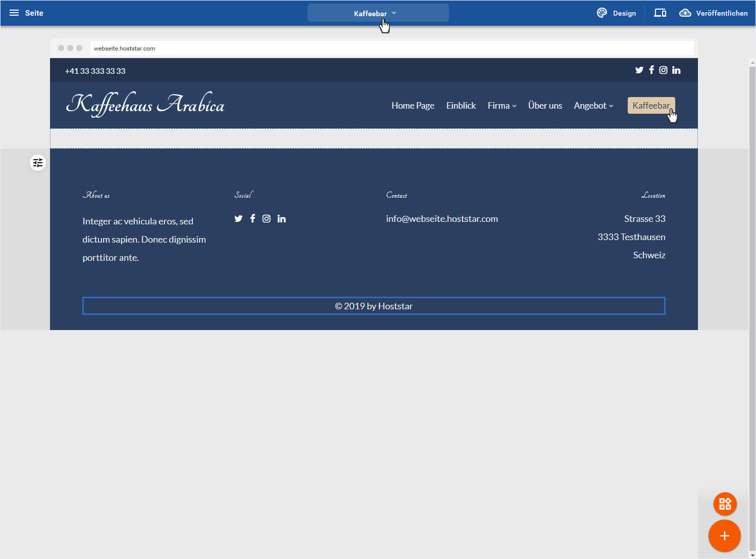The width and height of the screenshot is (756, 559).
Task: Open the Design menu label
Action: [x=624, y=13]
